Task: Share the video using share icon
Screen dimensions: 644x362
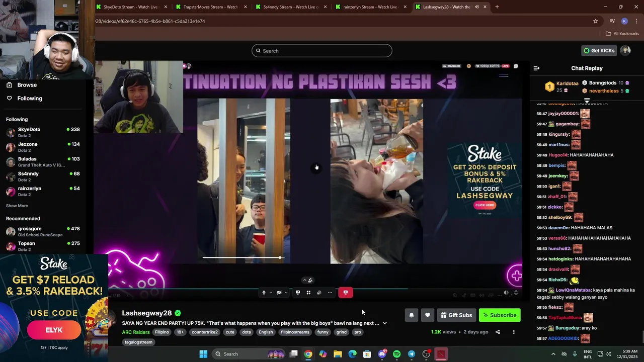Action: click(498, 332)
